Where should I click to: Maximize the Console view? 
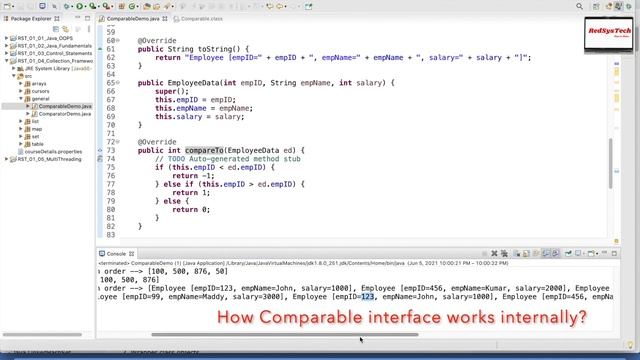pyautogui.click(x=614, y=253)
